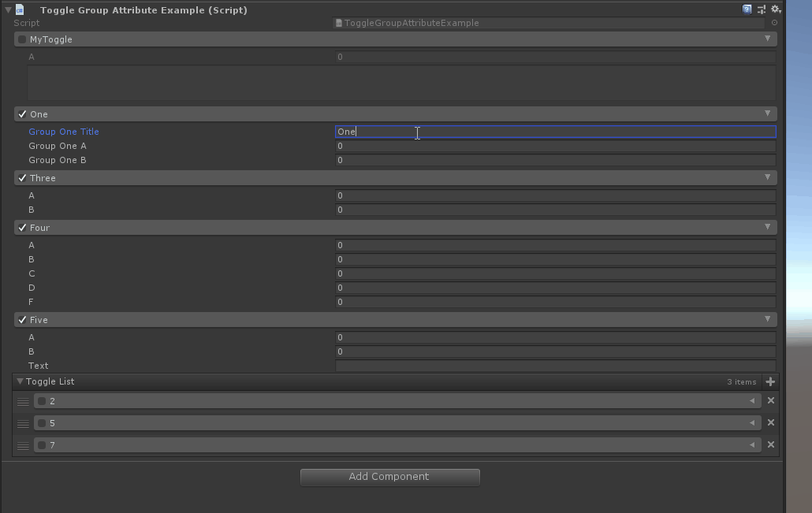Screen dimensions: 812x513
Task: Collapse the Three group using its arrow
Action: pyautogui.click(x=767, y=177)
